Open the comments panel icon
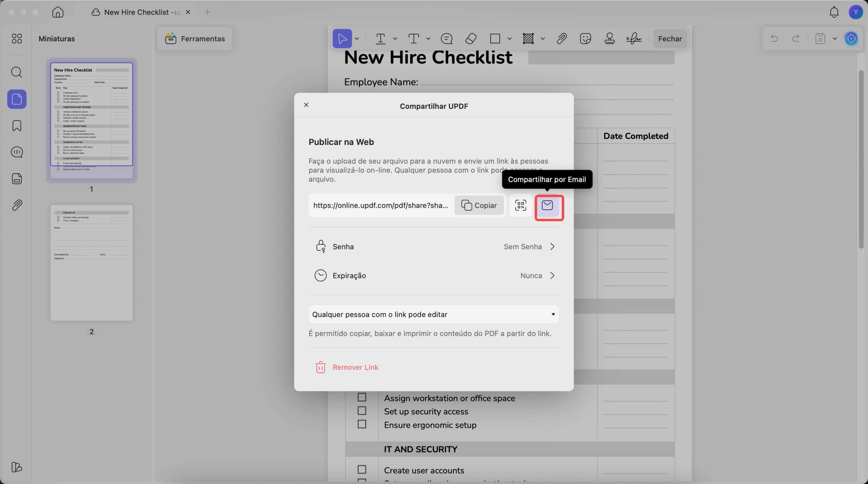The width and height of the screenshot is (868, 484). 17,152
